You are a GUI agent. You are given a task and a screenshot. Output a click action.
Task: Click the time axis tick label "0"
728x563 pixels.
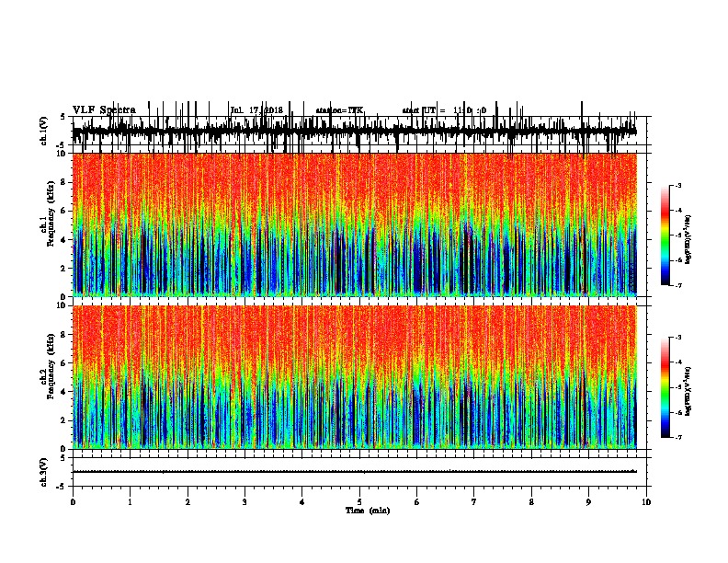[x=73, y=502]
